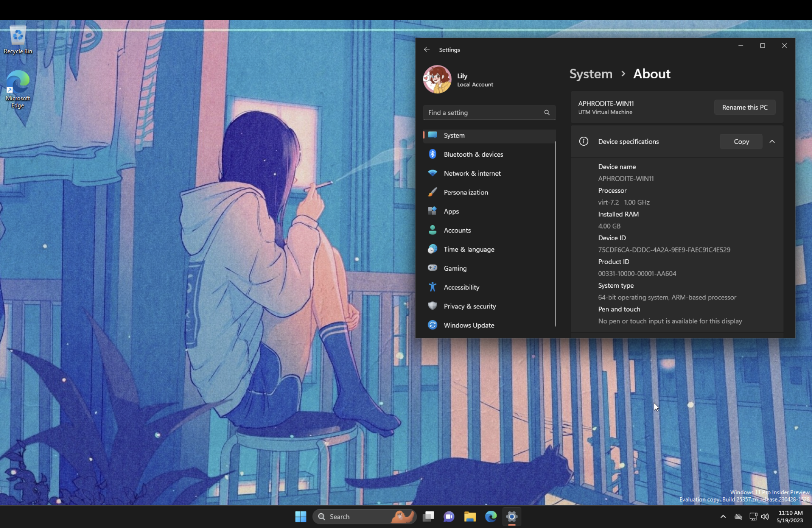Click the back arrow in Settings
The image size is (812, 528).
click(427, 50)
